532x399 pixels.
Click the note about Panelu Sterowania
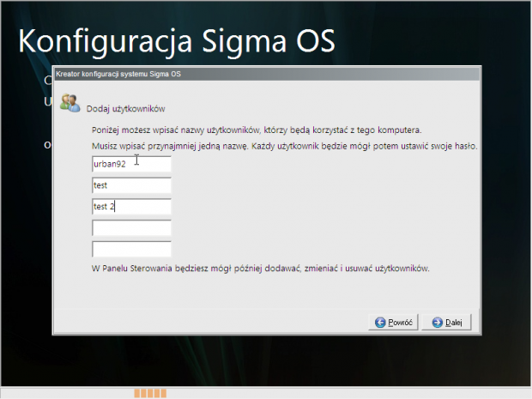click(x=260, y=269)
